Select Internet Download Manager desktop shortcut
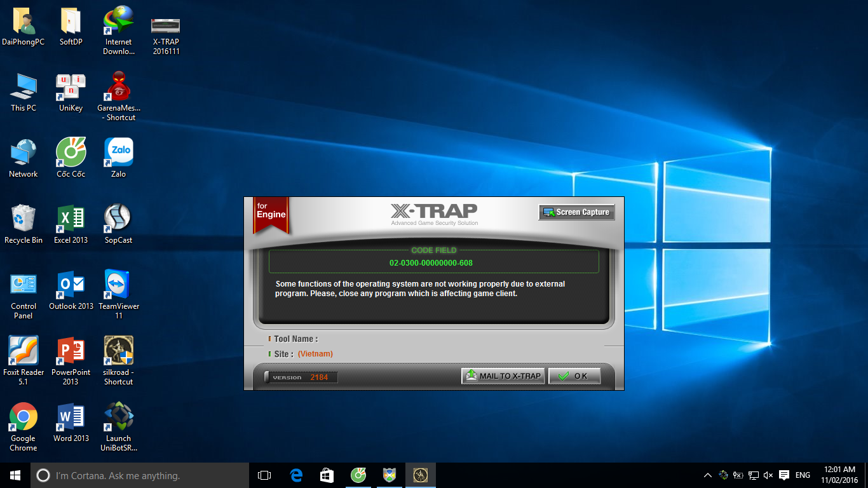This screenshot has height=488, width=868. point(118,30)
